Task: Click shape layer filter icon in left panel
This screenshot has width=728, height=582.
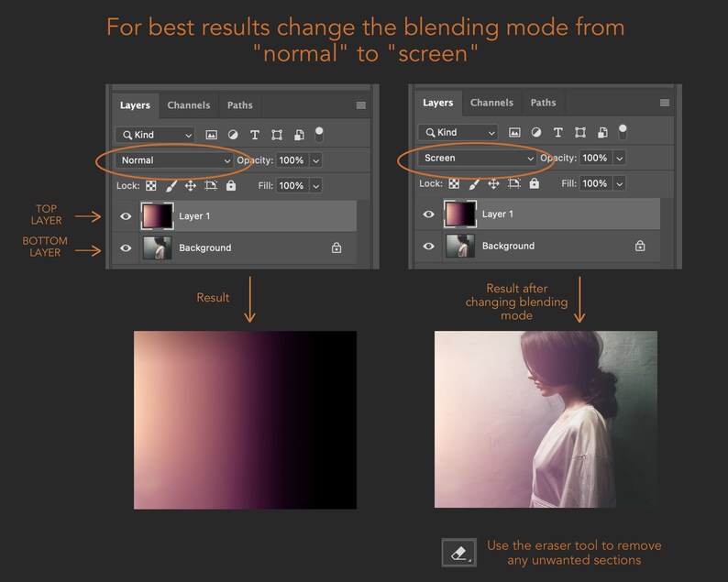Action: [x=277, y=135]
